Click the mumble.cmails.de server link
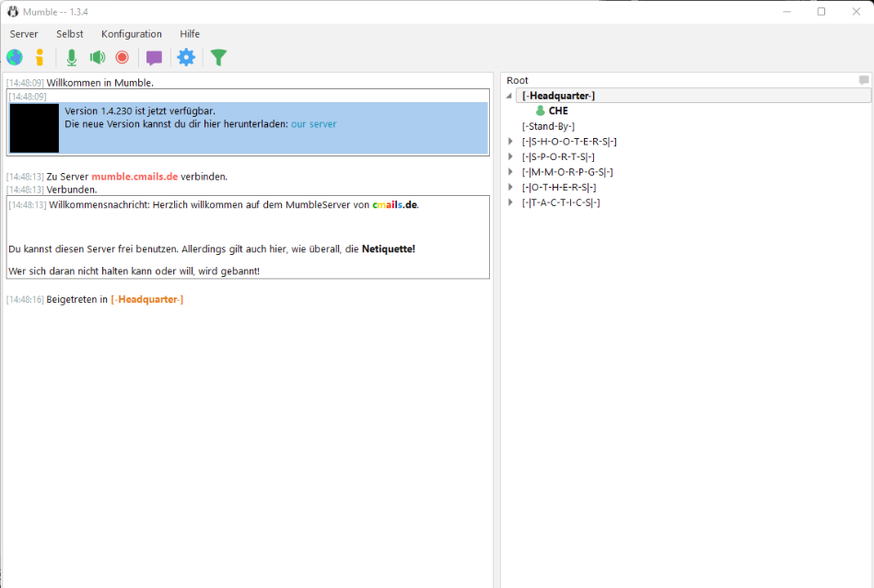This screenshot has width=874, height=588. [134, 177]
